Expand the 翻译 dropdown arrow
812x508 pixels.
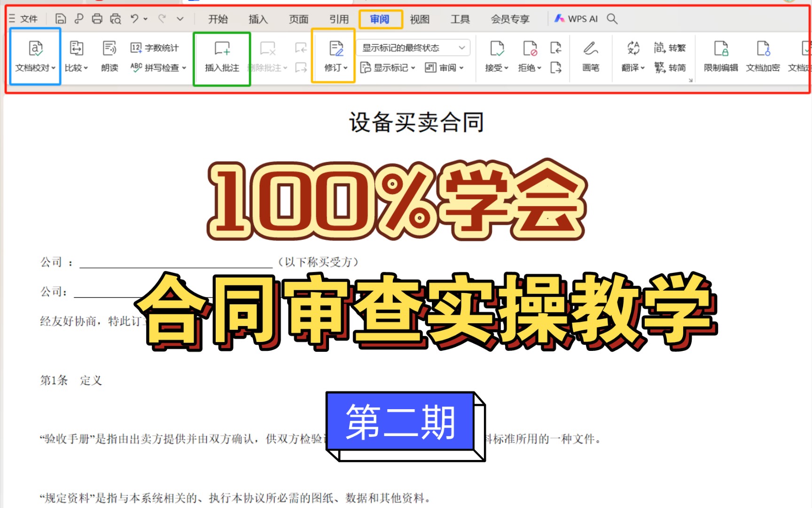[x=642, y=68]
